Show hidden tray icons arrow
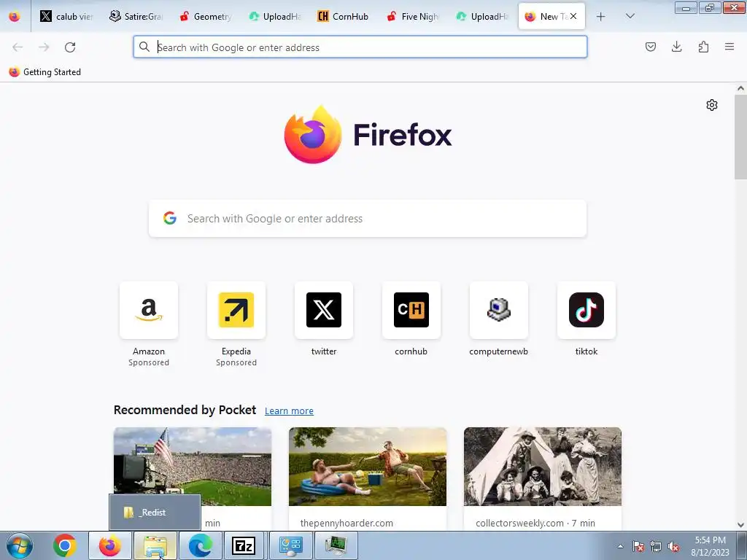 620,546
